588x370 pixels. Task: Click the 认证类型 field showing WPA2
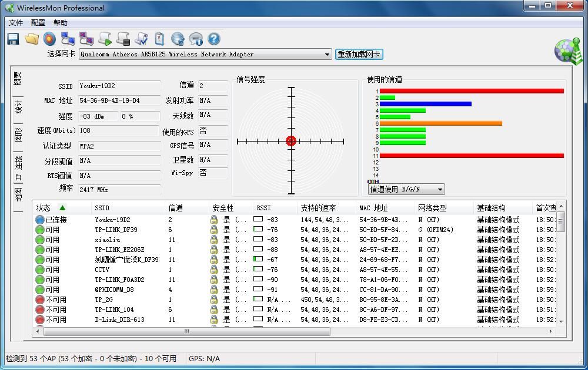tap(119, 146)
